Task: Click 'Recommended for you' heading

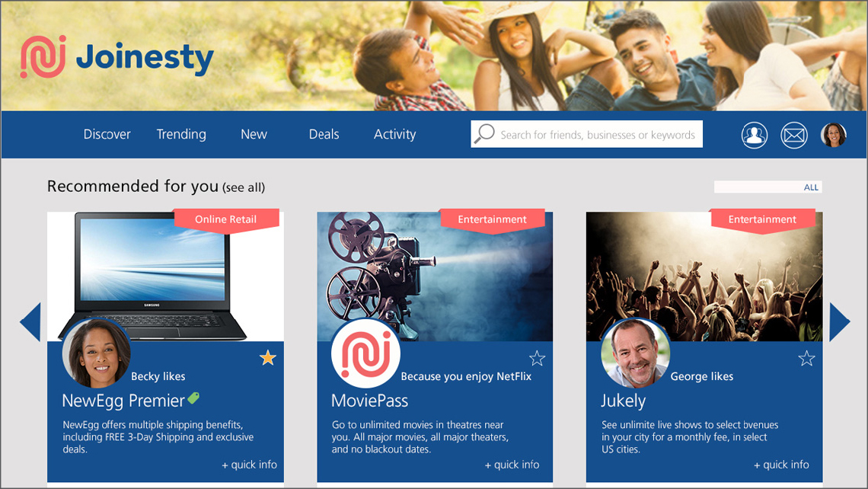Action: coord(132,187)
